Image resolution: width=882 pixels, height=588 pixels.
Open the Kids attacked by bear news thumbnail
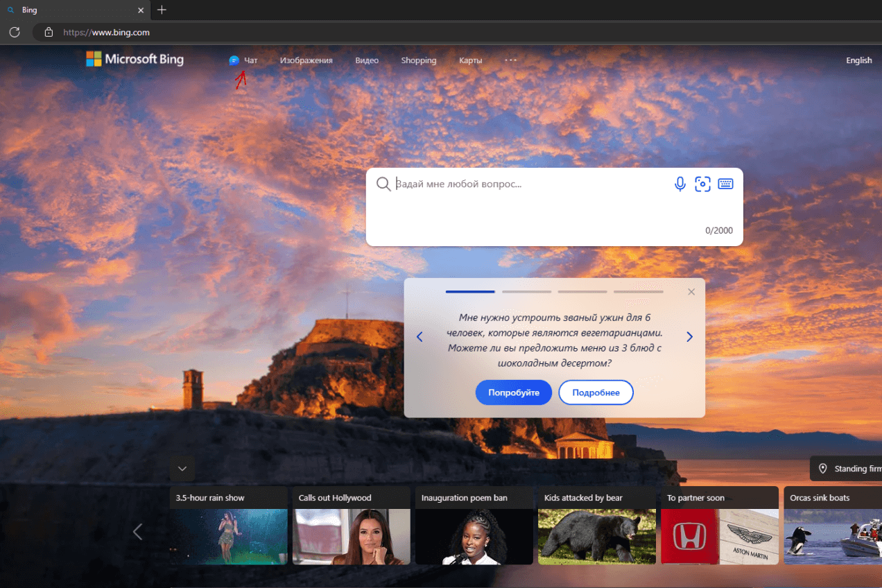pos(596,536)
